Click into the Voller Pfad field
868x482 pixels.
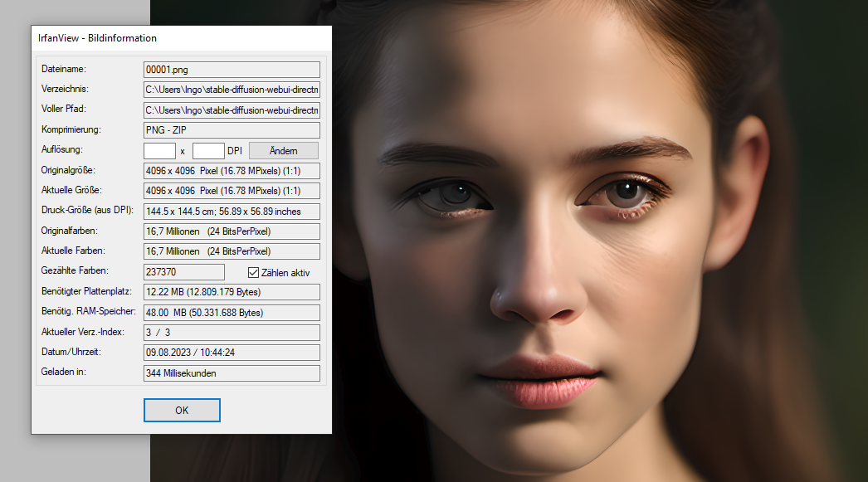(232, 110)
